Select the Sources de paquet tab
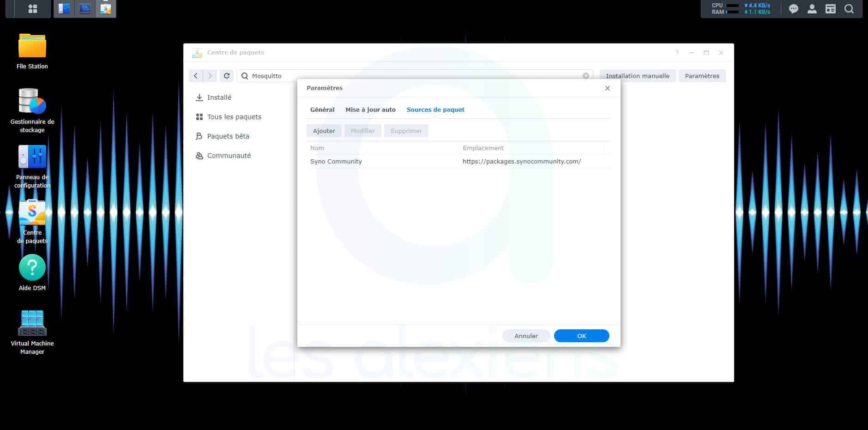The image size is (868, 430). pyautogui.click(x=435, y=109)
